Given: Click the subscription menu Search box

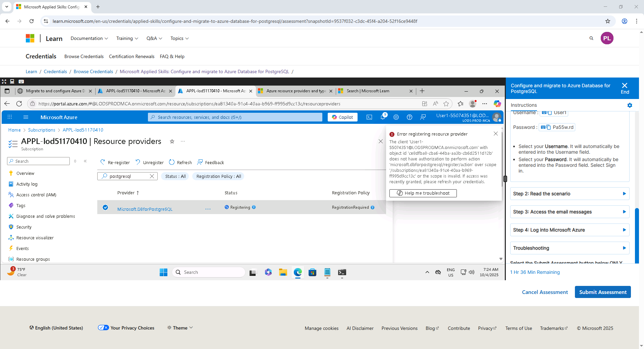Looking at the screenshot, I should point(38,161).
